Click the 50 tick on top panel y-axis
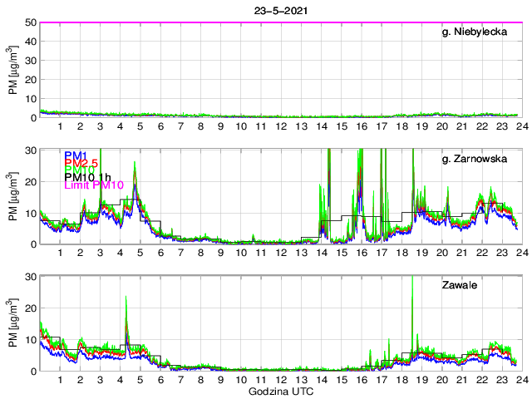Viewport: 532px width, 399px height. click(32, 22)
